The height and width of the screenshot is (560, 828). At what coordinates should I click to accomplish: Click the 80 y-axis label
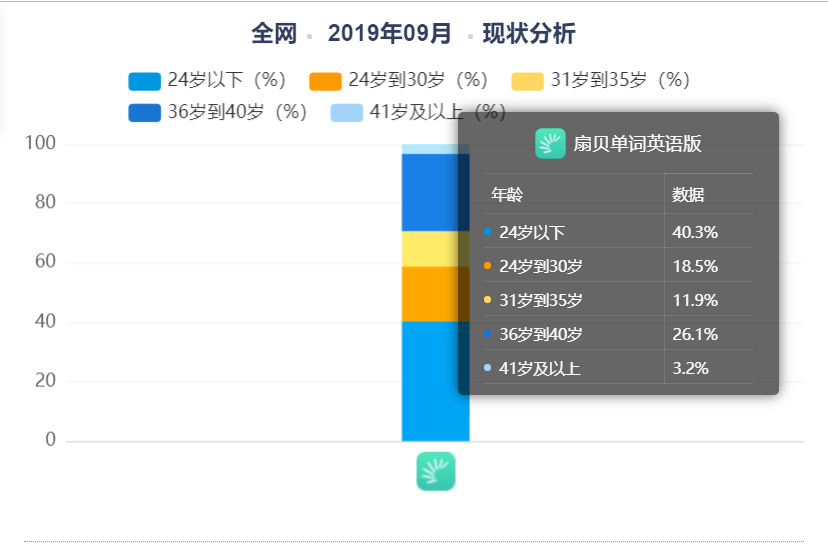[x=45, y=202]
